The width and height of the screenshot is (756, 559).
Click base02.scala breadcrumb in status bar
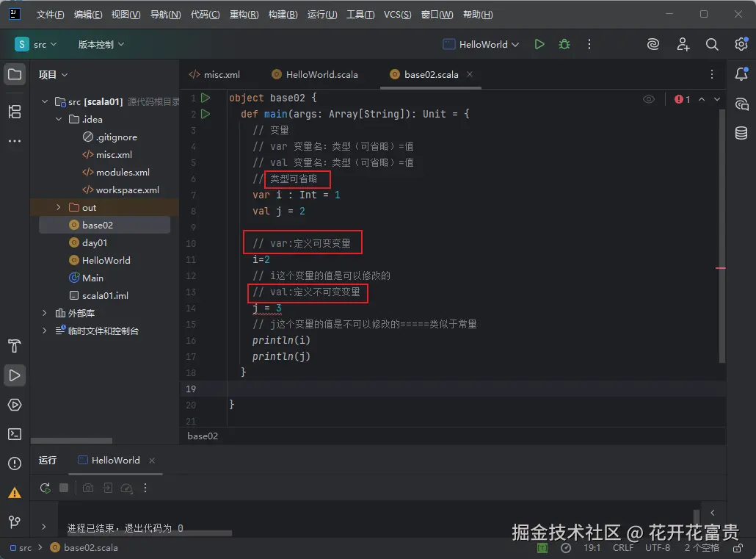pos(84,548)
